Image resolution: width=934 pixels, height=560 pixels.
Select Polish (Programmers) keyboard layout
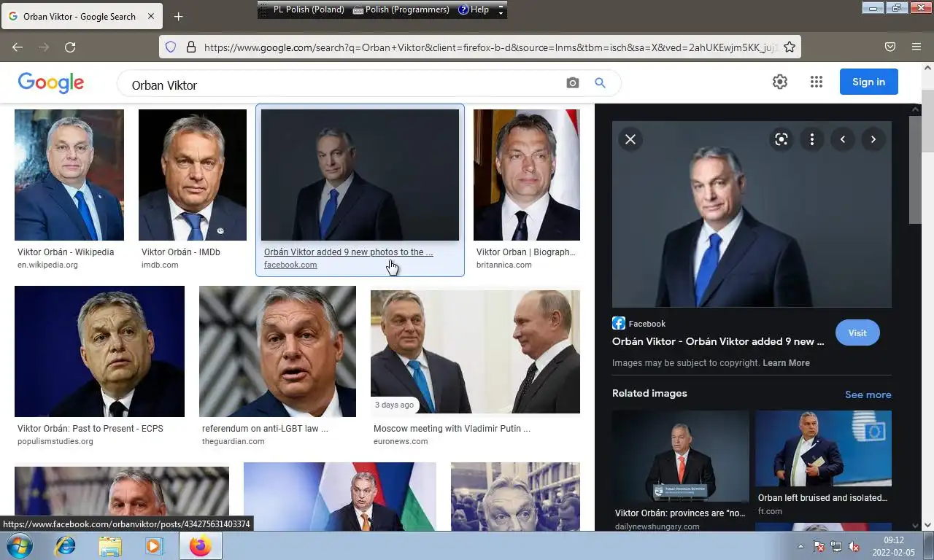pyautogui.click(x=401, y=9)
